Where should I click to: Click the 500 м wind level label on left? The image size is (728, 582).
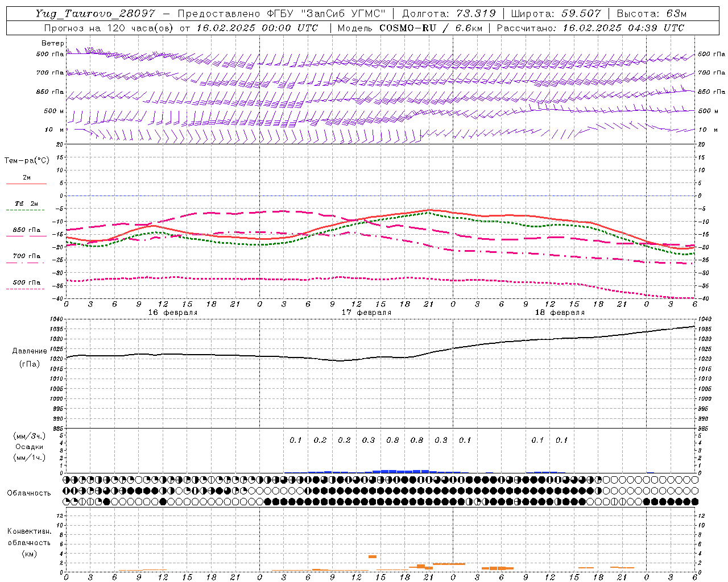click(x=54, y=111)
